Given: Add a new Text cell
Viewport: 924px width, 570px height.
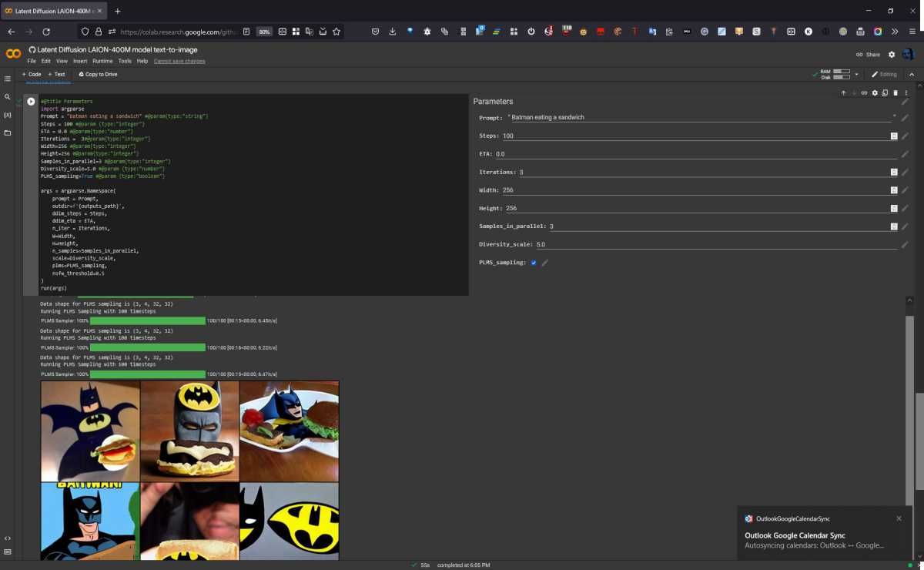Looking at the screenshot, I should pyautogui.click(x=56, y=74).
